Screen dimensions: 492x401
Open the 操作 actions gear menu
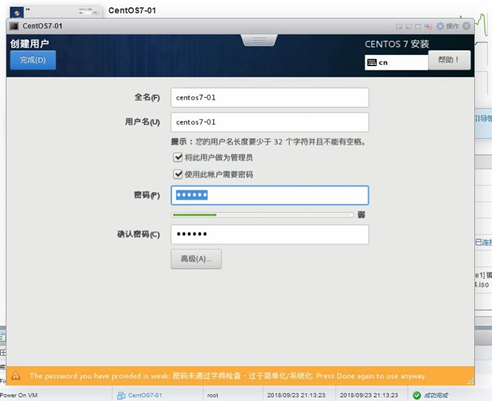(448, 26)
